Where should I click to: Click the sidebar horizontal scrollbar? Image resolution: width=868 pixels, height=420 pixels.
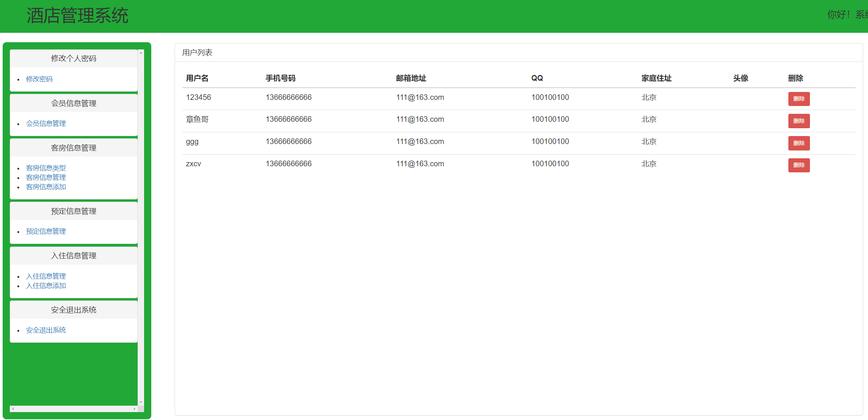click(x=74, y=408)
